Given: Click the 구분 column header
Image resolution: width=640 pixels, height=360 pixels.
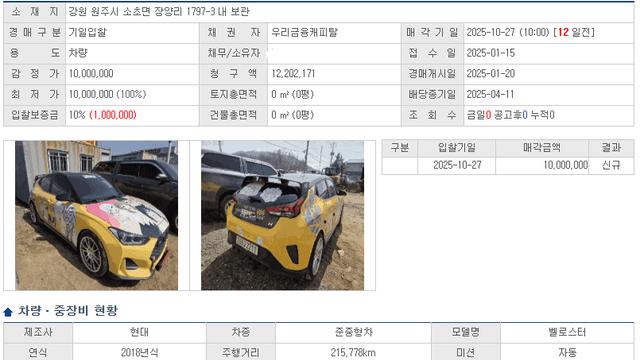Looking at the screenshot, I should point(400,147).
